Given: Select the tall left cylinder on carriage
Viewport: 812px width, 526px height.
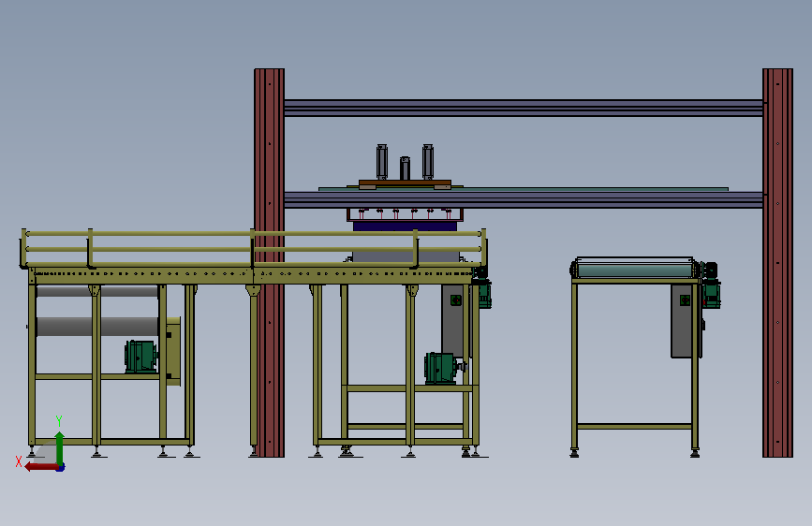Looking at the screenshot, I should [x=382, y=162].
